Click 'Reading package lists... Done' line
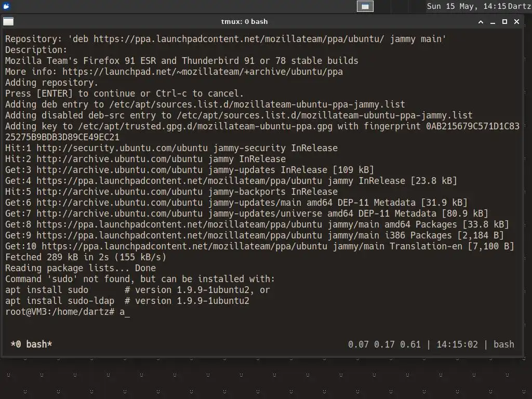532x399 pixels. tap(81, 268)
